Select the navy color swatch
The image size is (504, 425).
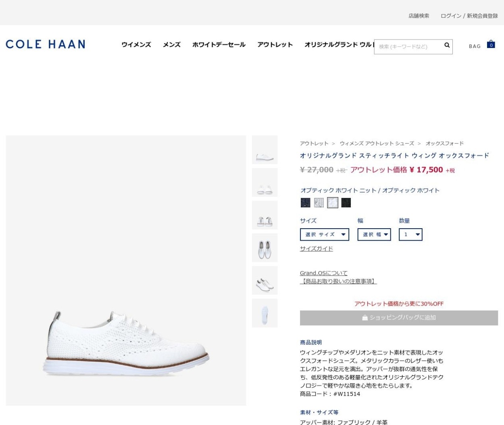coord(305,202)
